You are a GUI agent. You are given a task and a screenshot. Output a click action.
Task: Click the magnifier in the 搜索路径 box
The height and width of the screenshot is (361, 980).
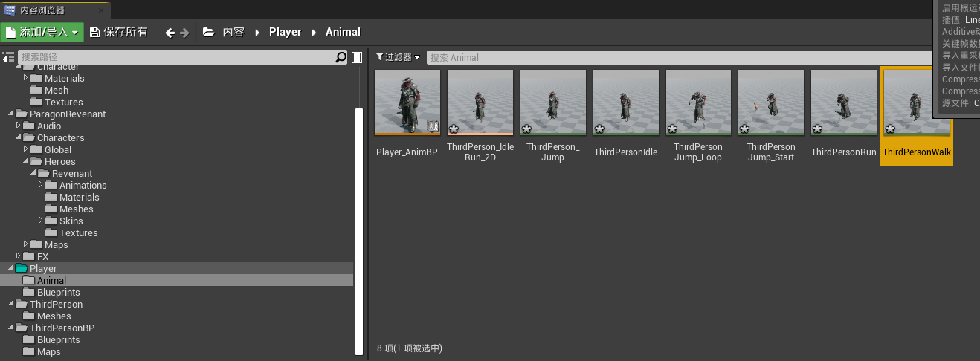[341, 57]
